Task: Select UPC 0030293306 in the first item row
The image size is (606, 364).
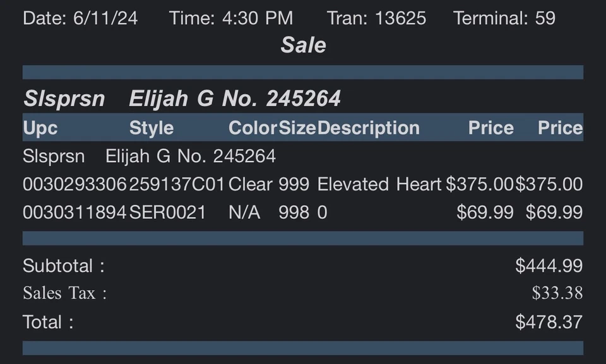Action: point(75,184)
